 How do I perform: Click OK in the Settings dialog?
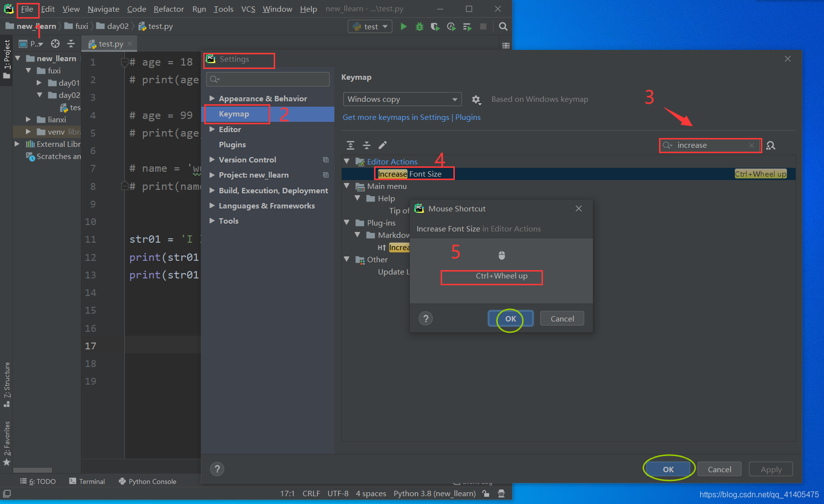[x=668, y=469]
